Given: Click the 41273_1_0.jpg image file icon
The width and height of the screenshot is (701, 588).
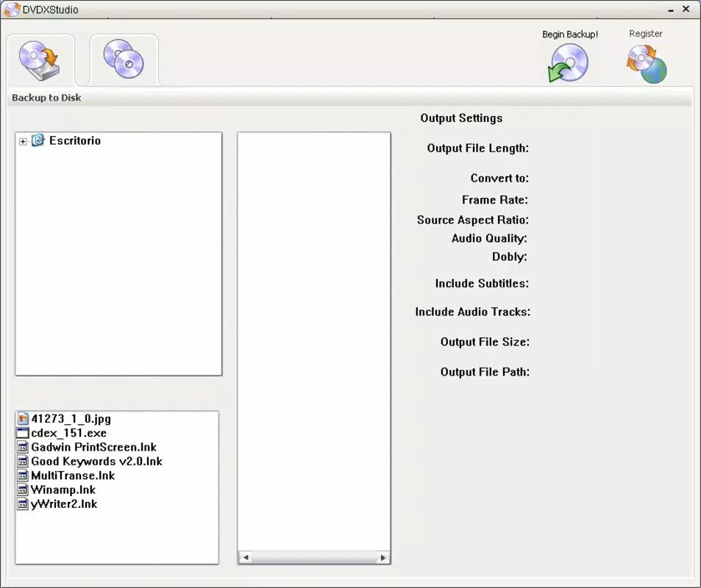Looking at the screenshot, I should [23, 419].
